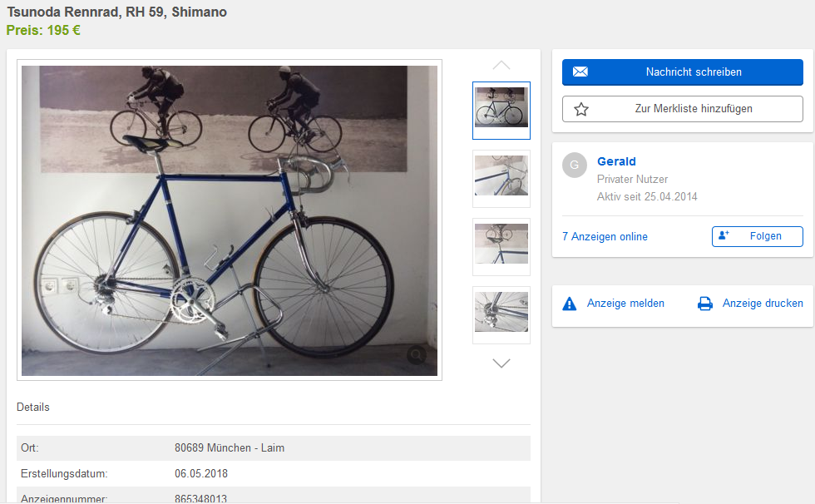The image size is (815, 504).
Task: Click the Anzeige melden link
Action: click(625, 304)
